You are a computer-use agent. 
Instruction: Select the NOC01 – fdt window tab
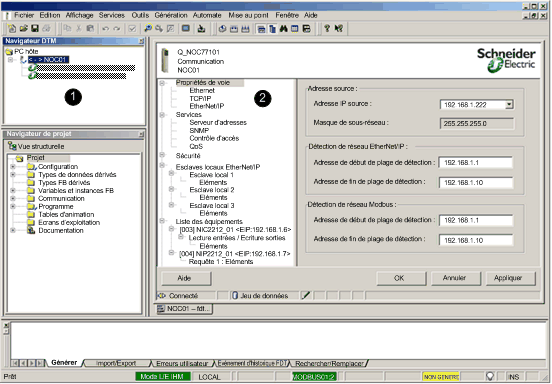point(185,309)
